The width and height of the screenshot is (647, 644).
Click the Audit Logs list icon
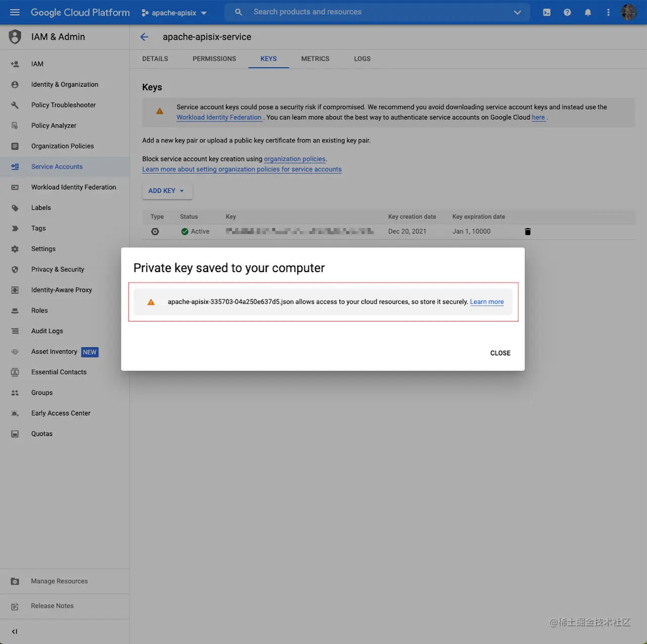click(15, 331)
